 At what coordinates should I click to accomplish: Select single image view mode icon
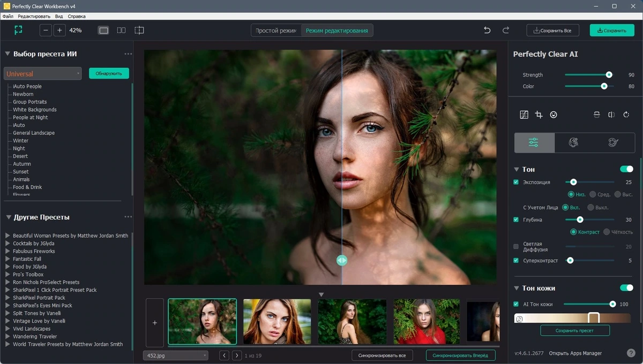(x=103, y=31)
